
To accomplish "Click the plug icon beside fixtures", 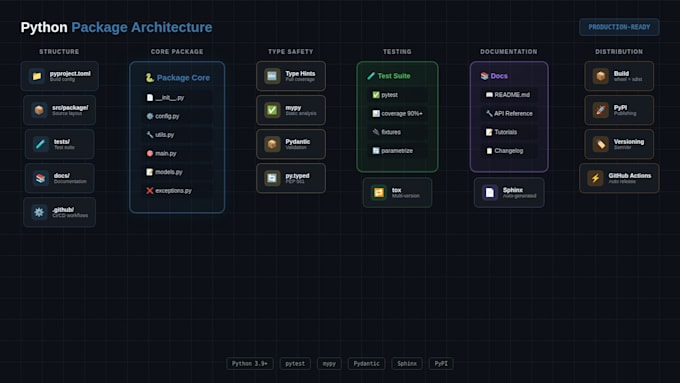I will pyautogui.click(x=376, y=132).
